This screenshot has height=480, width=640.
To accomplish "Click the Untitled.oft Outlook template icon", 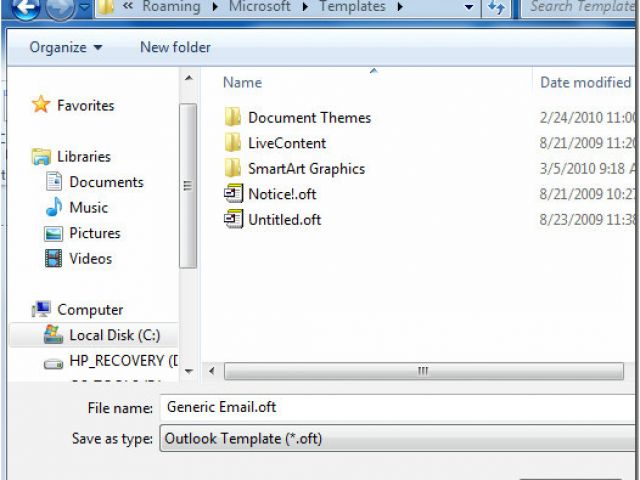I will click(233, 219).
